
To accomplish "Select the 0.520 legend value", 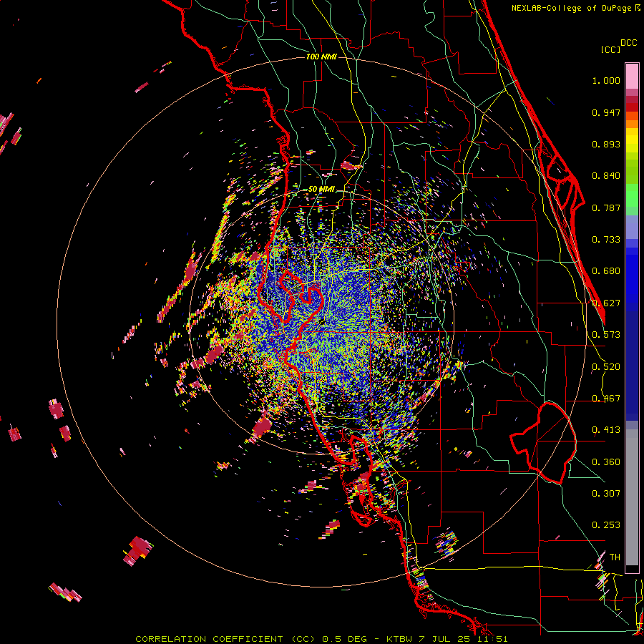I will 606,367.
